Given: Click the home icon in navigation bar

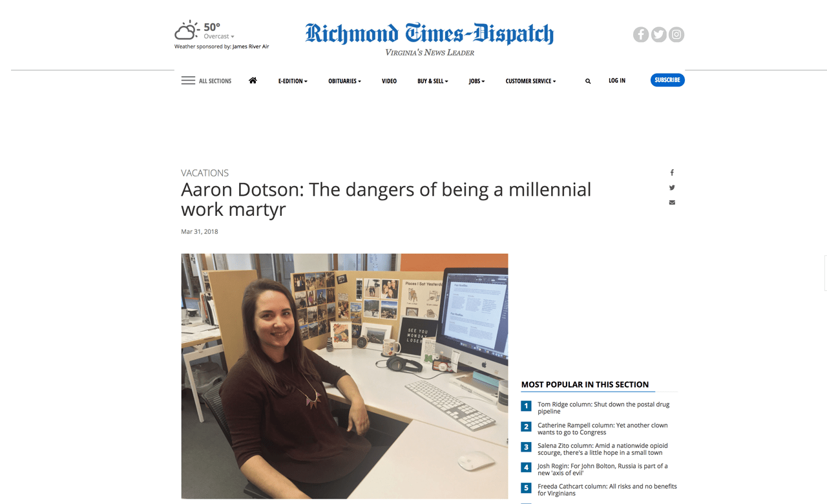Looking at the screenshot, I should click(x=253, y=81).
